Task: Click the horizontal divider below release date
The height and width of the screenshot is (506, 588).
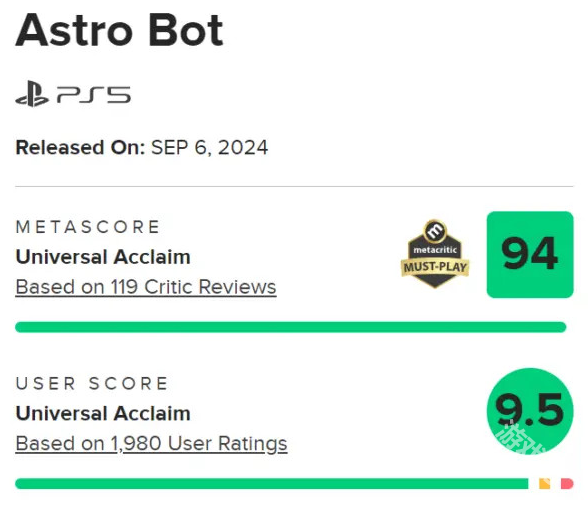Action: (294, 186)
